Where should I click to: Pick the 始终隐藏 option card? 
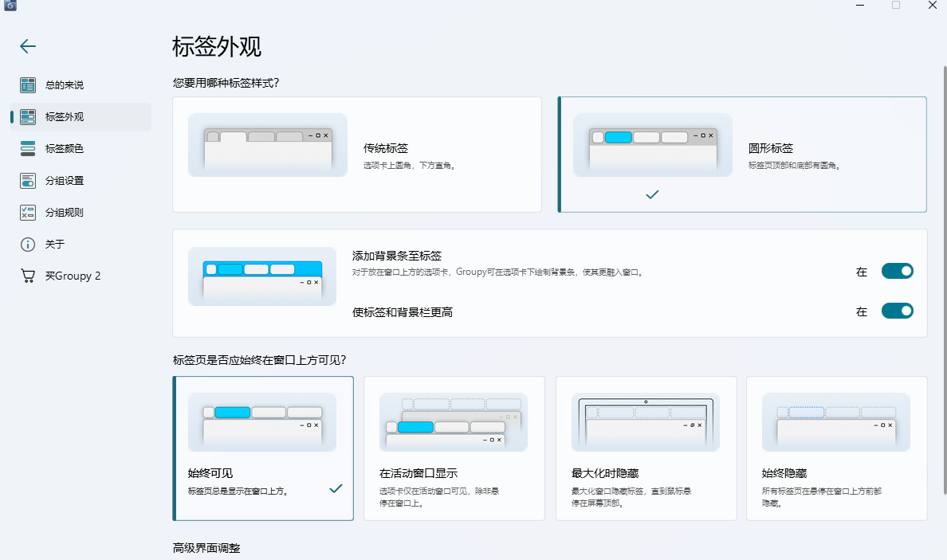click(836, 448)
